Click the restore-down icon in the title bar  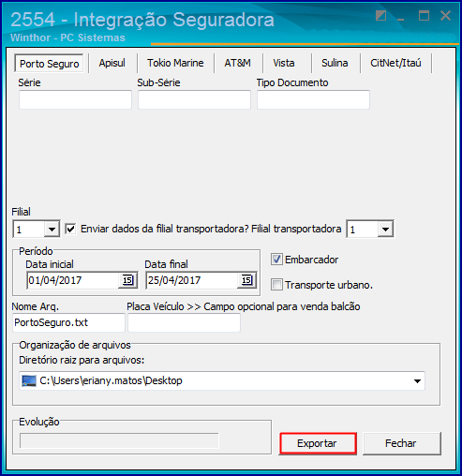point(381,16)
